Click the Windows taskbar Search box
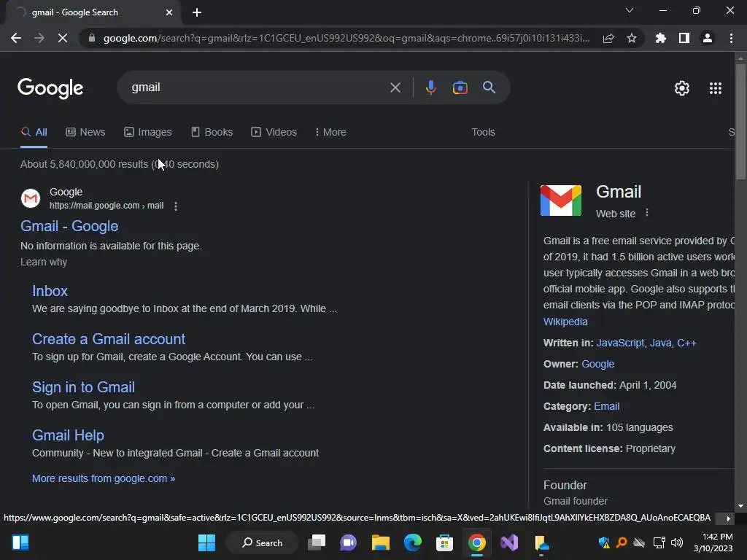The height and width of the screenshot is (560, 747). coord(263,542)
